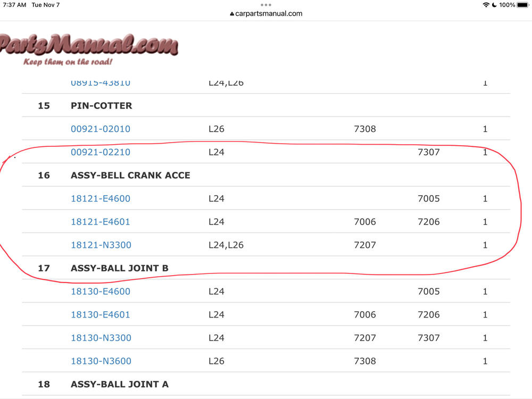Open ball joint part 18130-N3300
Viewport: 532px width, 399px height.
coord(101,338)
